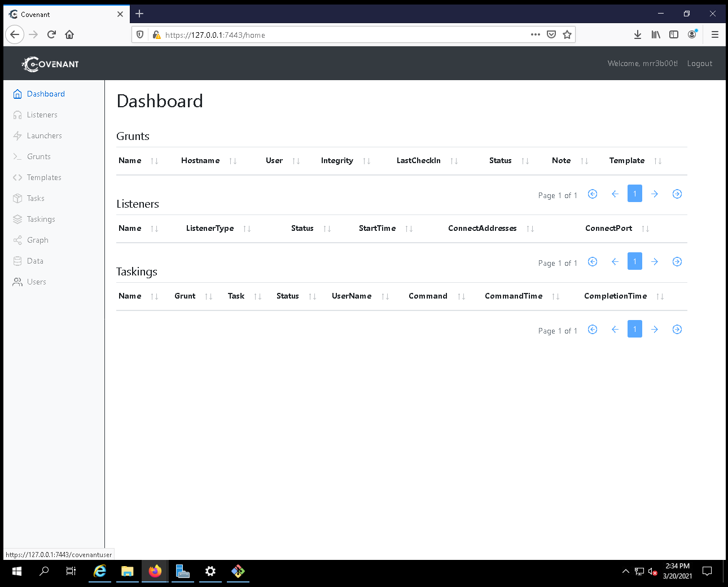
Task: Go to previous page of Grunts table
Action: [x=615, y=194]
